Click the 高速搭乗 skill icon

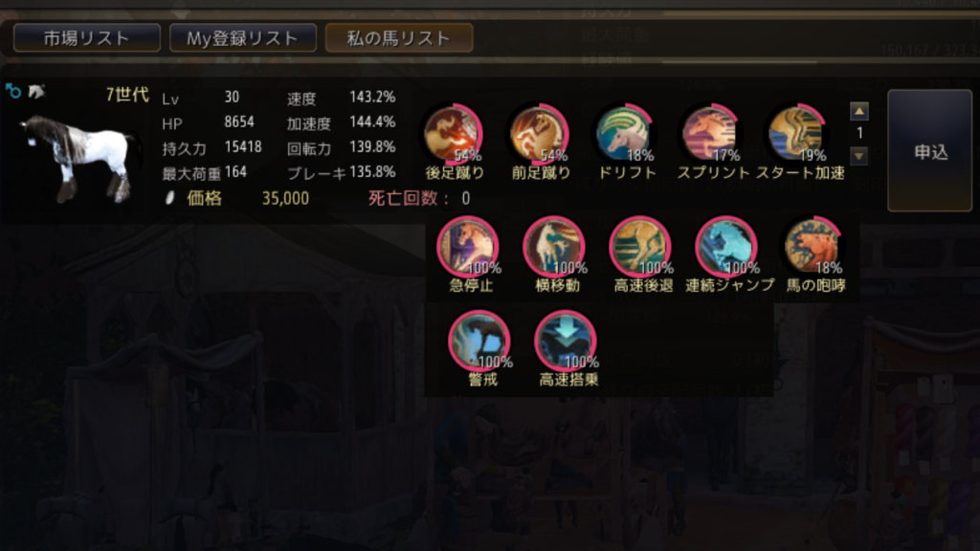(x=566, y=341)
